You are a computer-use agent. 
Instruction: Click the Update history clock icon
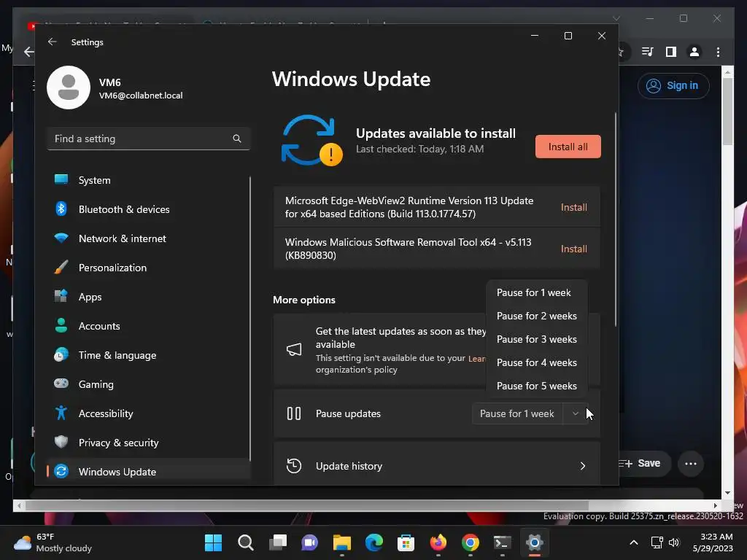pos(294,466)
